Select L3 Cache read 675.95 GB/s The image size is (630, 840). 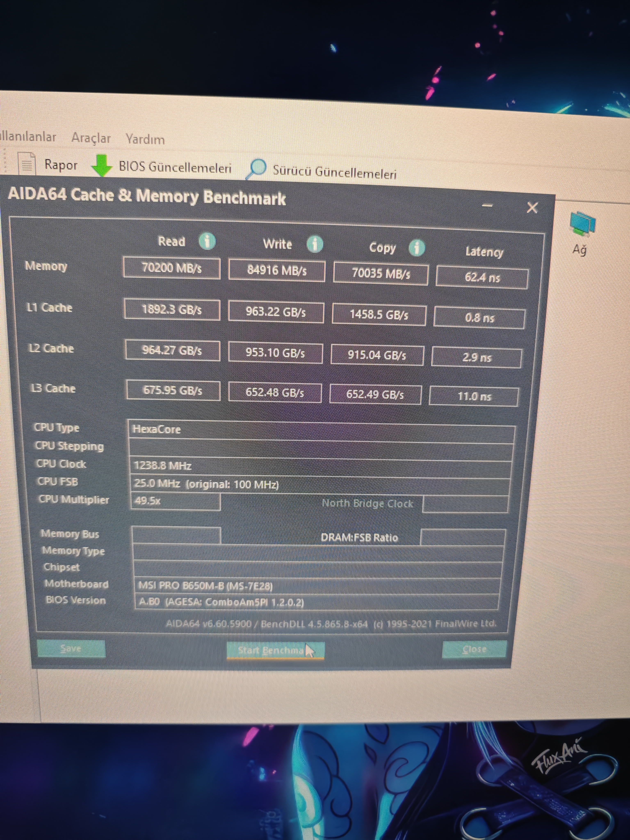pyautogui.click(x=173, y=390)
